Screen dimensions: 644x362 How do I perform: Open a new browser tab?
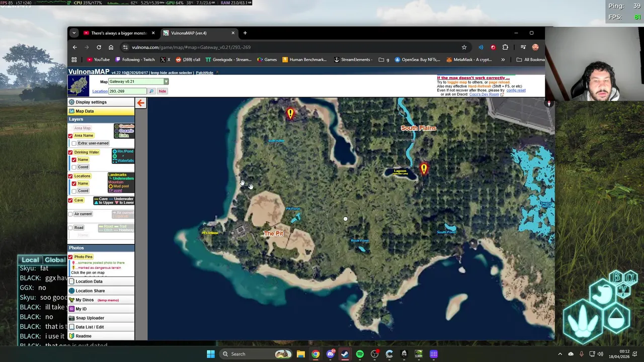(245, 33)
